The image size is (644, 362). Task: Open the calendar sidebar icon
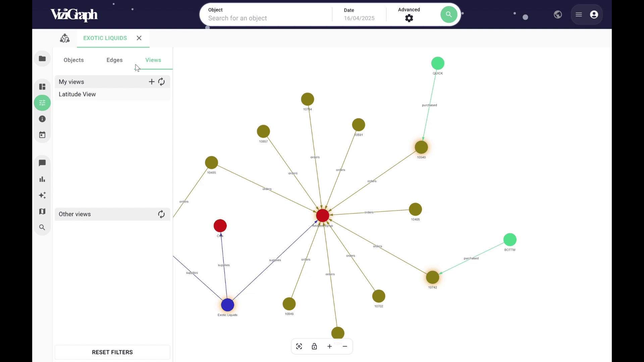42,135
